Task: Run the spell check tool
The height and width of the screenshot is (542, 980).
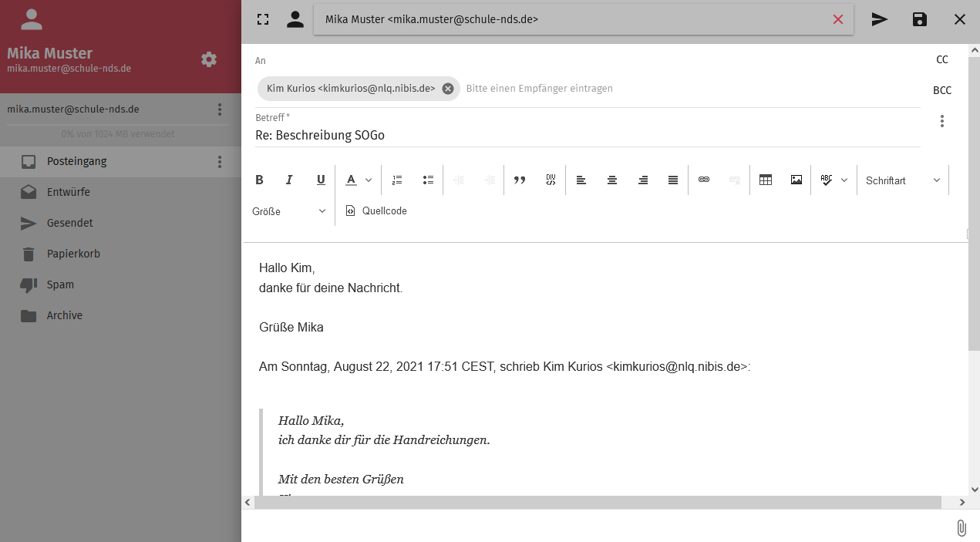Action: [x=827, y=180]
